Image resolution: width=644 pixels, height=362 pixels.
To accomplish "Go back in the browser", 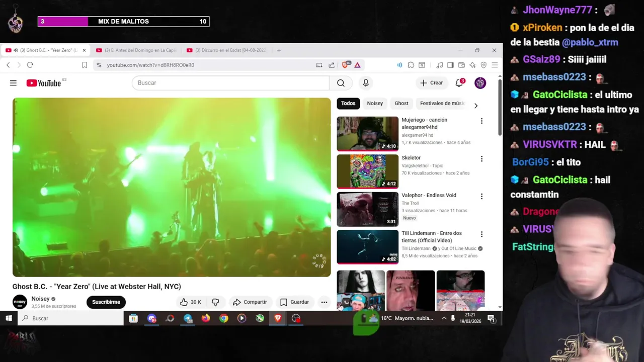I will click(x=8, y=65).
